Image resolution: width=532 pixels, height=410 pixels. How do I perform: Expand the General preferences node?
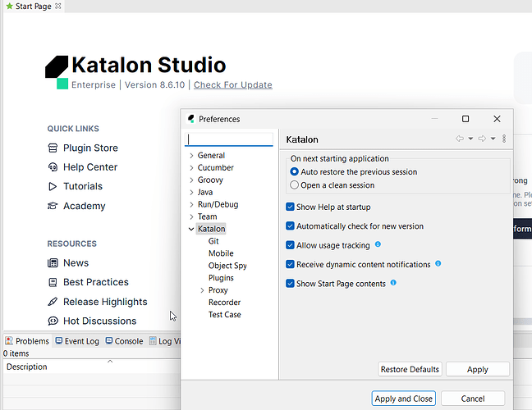(x=192, y=156)
